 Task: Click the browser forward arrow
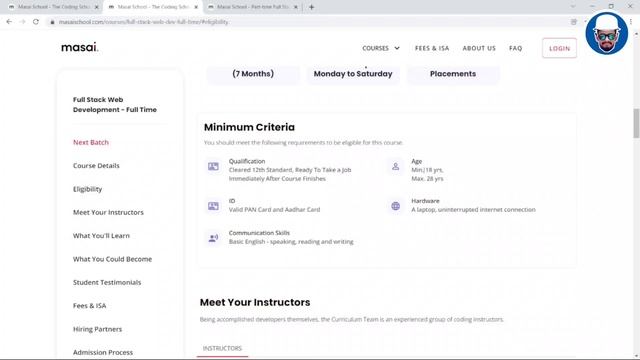coord(22,22)
